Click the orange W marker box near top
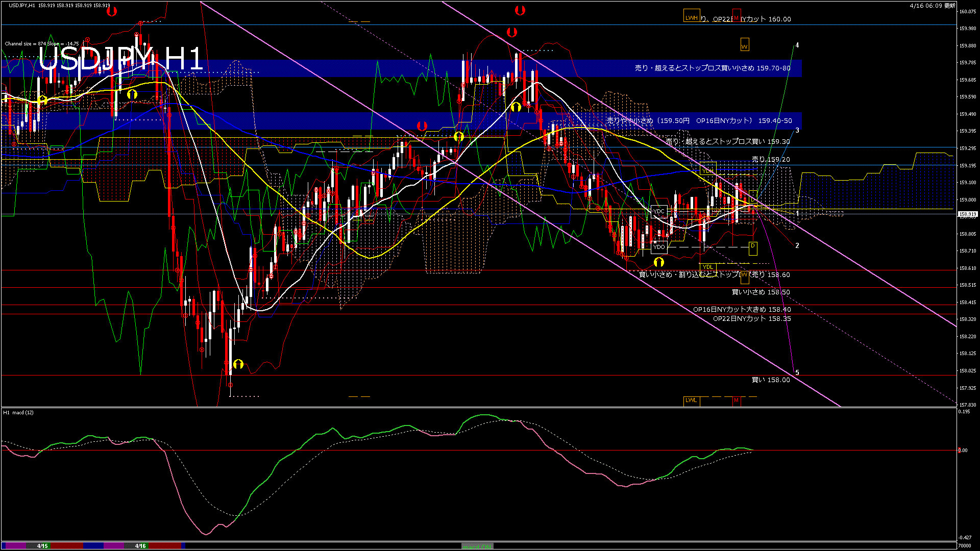 click(744, 46)
